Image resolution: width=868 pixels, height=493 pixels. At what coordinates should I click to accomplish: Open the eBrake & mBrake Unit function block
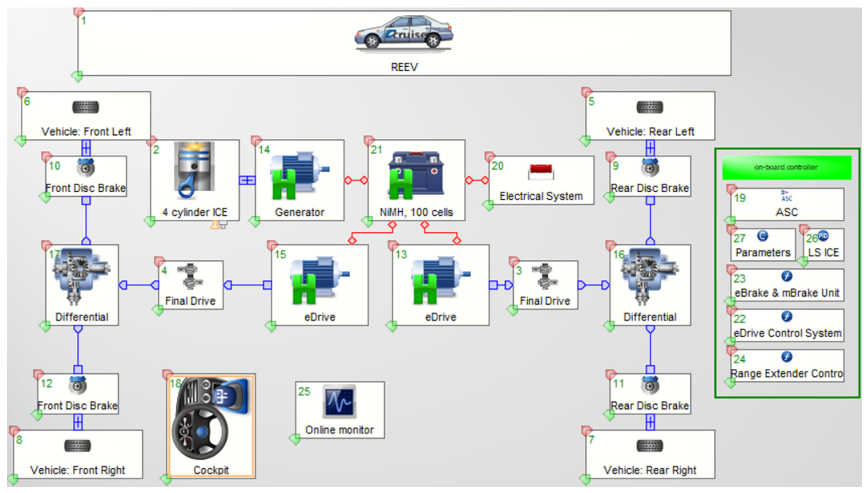pos(786,285)
